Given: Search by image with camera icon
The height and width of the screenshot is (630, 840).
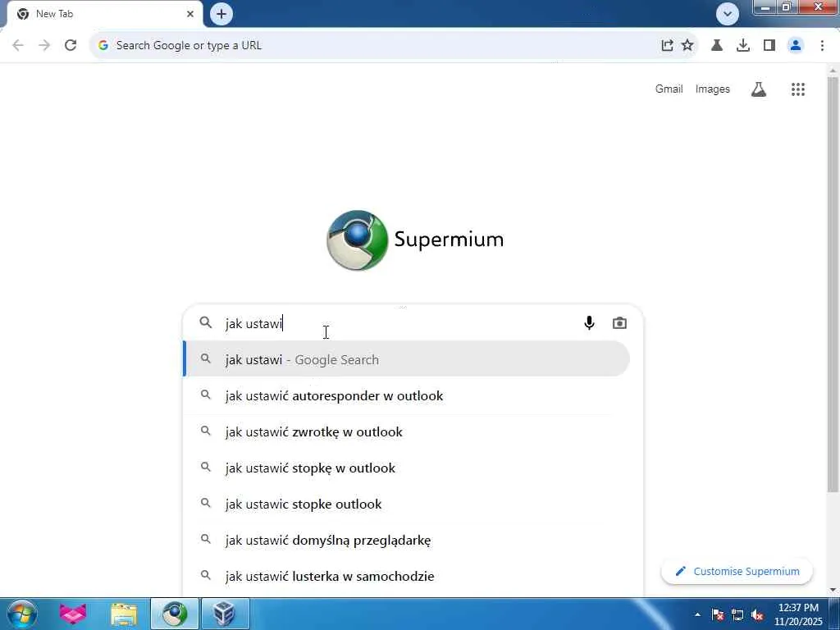Looking at the screenshot, I should click(619, 323).
